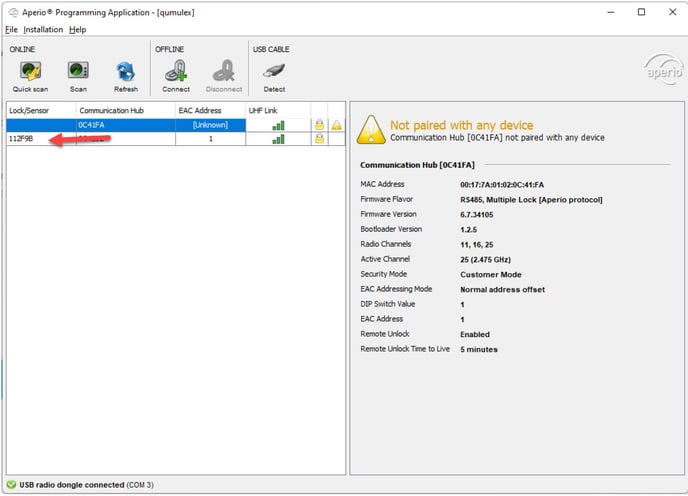Sort by Lock/Sensor column header

click(41, 111)
